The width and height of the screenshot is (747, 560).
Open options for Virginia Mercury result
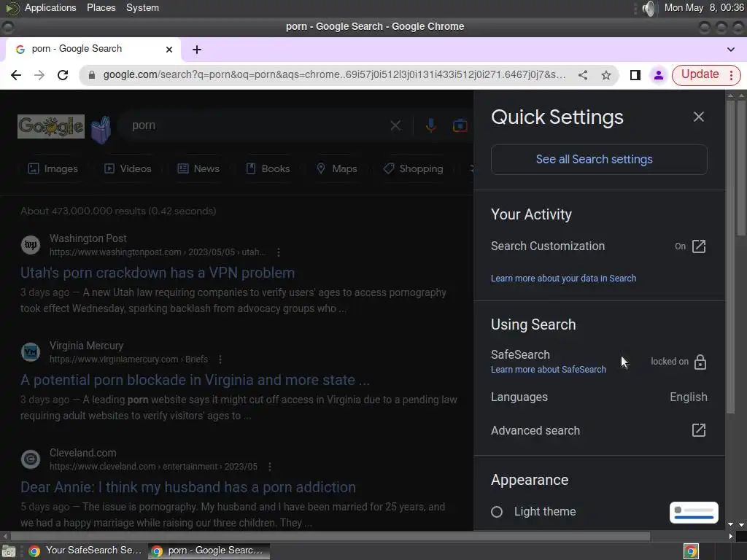click(x=220, y=359)
